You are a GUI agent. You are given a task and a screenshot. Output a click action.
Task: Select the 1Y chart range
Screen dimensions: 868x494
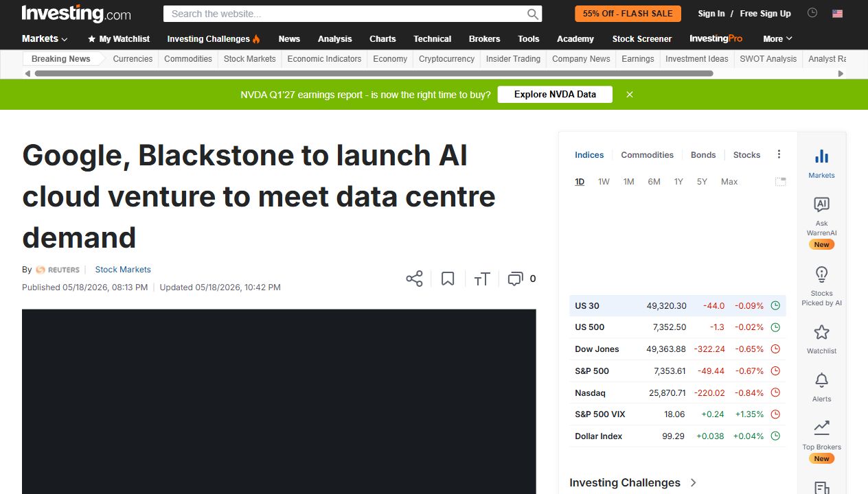[x=678, y=182]
